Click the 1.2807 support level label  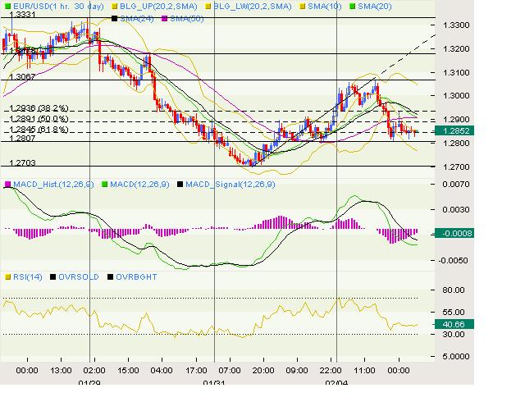22,138
